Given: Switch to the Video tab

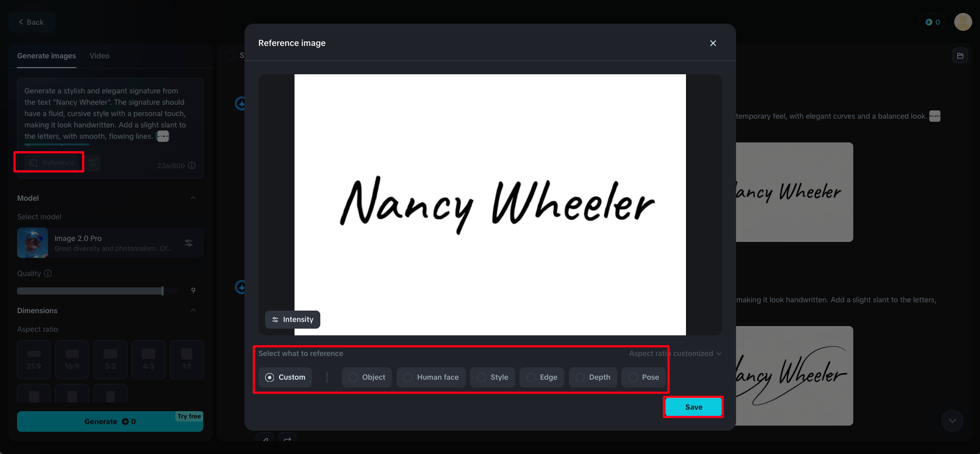Looking at the screenshot, I should point(100,56).
